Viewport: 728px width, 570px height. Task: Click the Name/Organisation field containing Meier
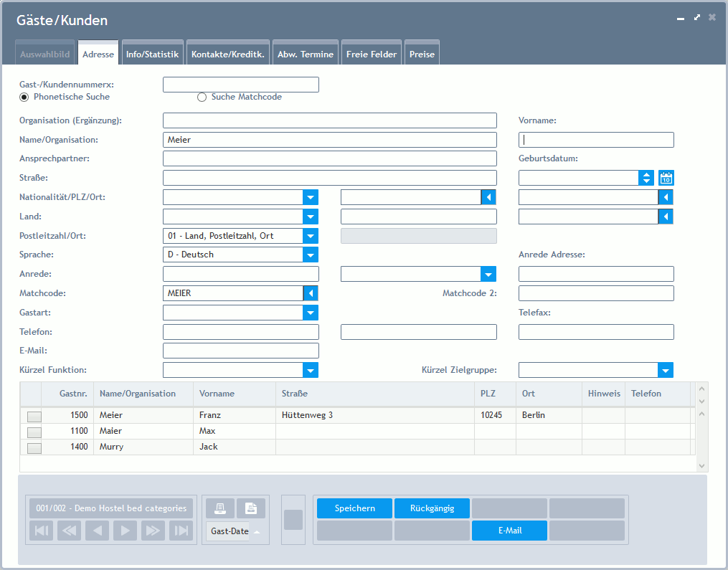330,140
